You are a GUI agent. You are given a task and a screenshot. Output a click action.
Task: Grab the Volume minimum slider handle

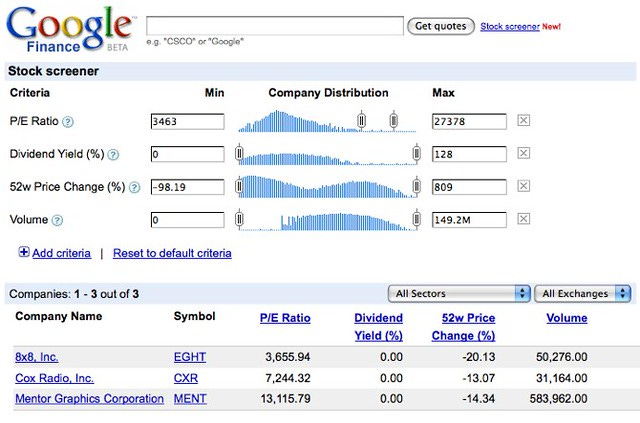click(239, 219)
